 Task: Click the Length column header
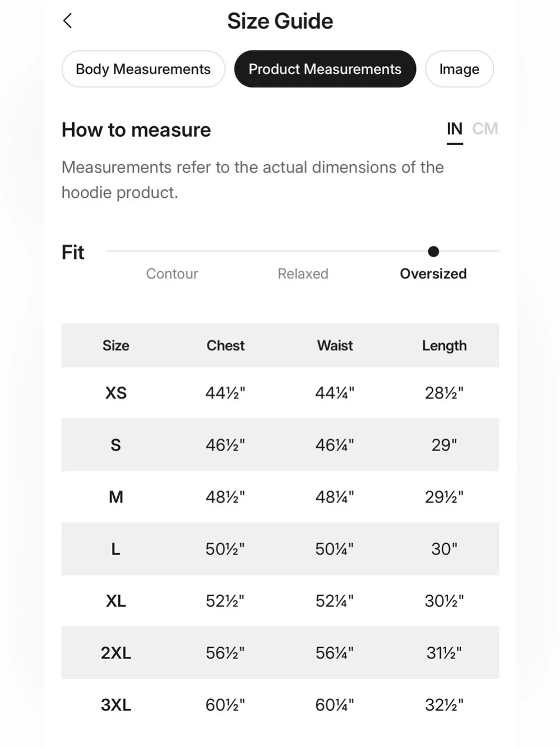pyautogui.click(x=445, y=346)
